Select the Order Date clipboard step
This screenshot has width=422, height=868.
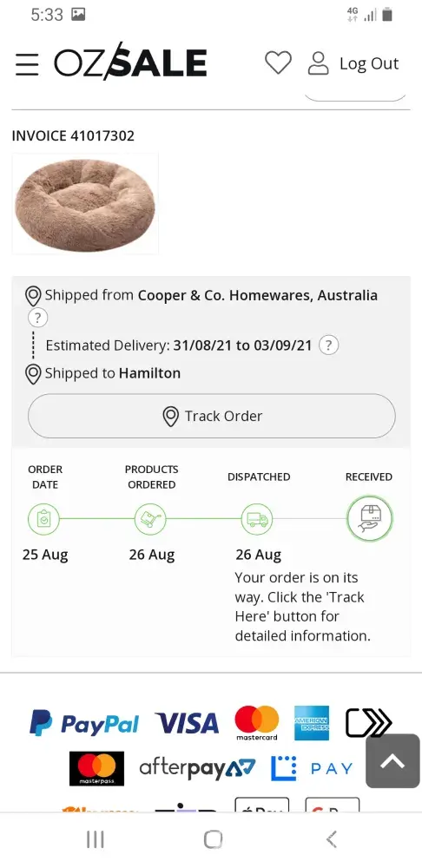[x=43, y=519]
